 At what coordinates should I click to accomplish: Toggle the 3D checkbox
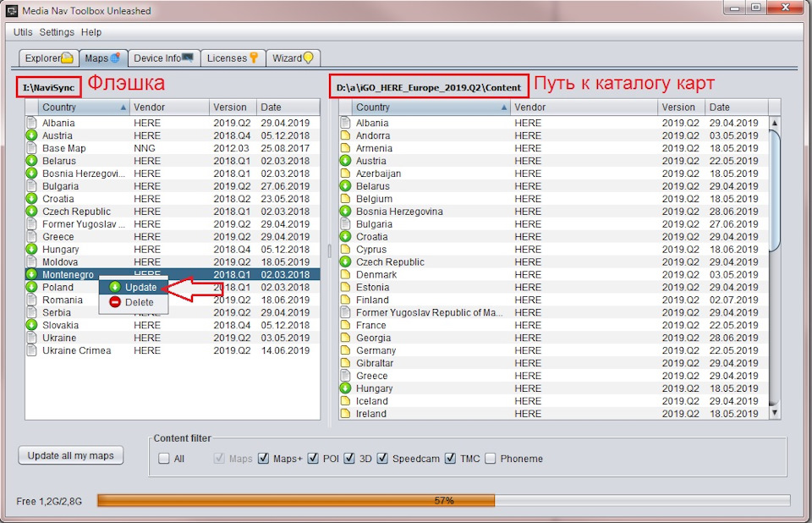click(x=349, y=458)
